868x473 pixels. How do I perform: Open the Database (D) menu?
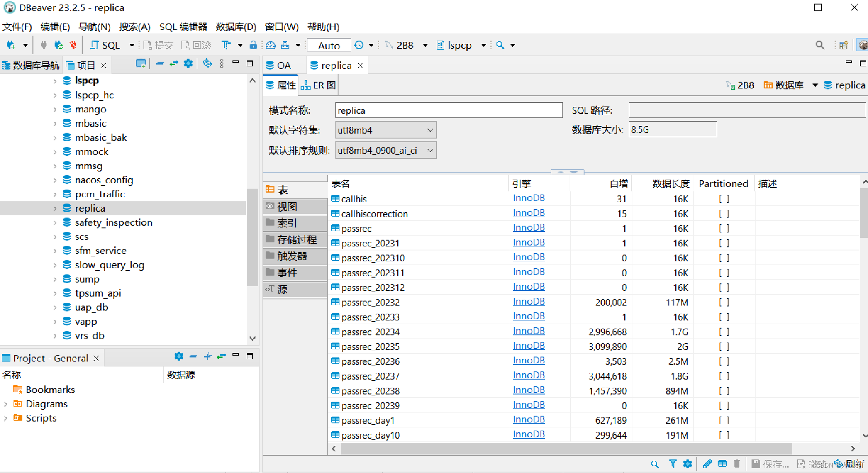point(236,27)
